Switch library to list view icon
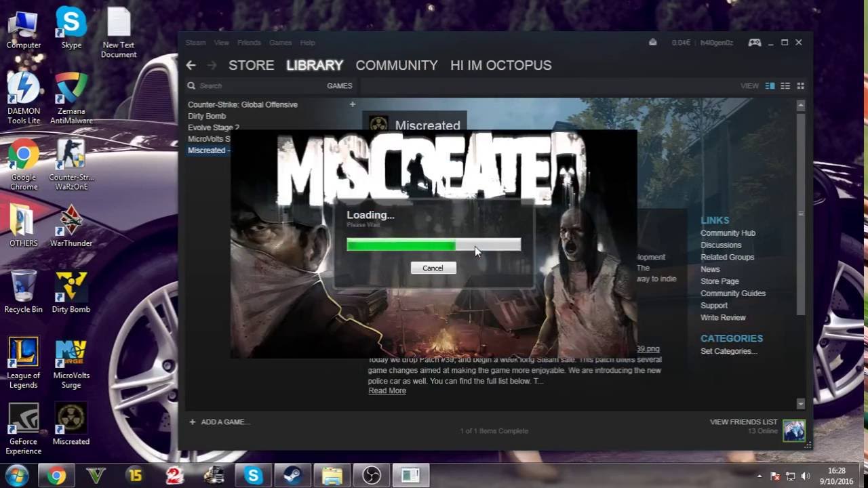 (785, 86)
